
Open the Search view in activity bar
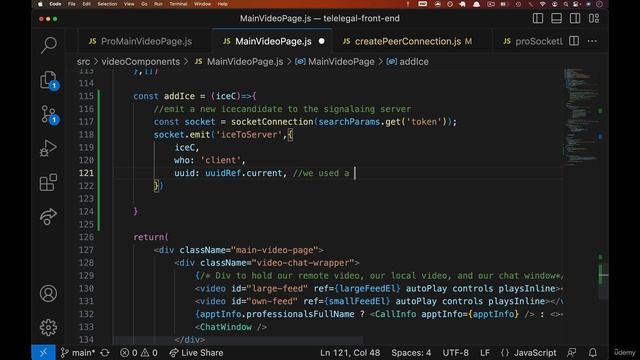coord(49,45)
